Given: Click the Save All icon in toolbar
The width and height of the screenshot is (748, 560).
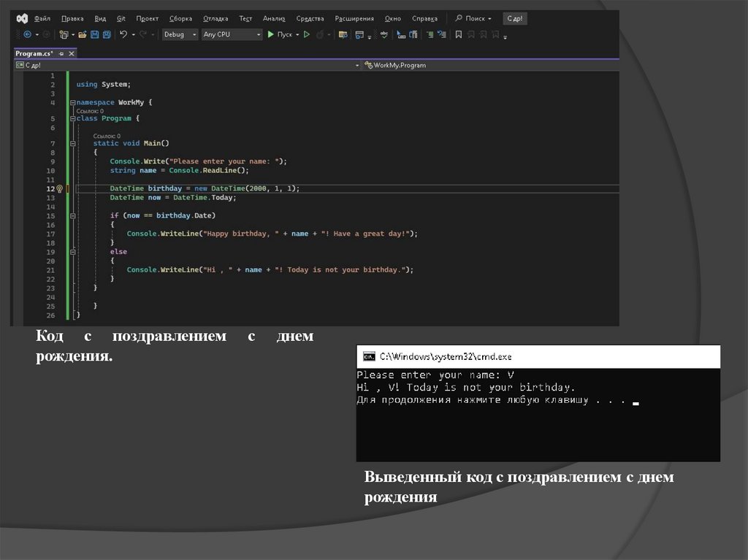Looking at the screenshot, I should pos(107,34).
